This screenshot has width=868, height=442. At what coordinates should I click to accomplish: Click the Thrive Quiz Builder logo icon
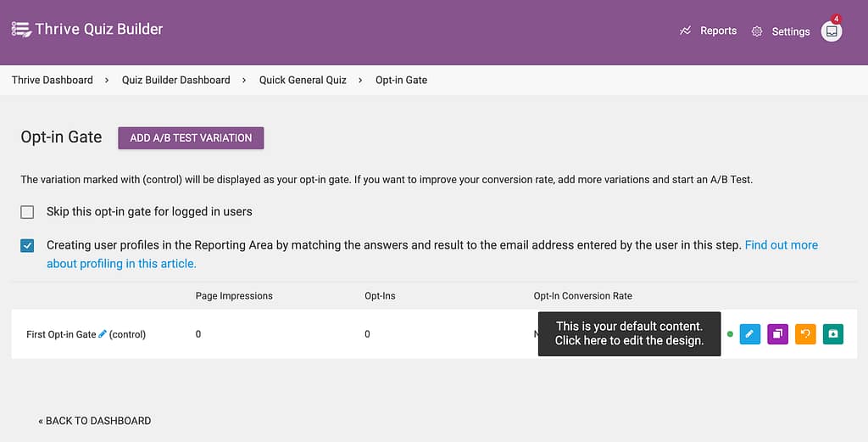click(x=21, y=30)
